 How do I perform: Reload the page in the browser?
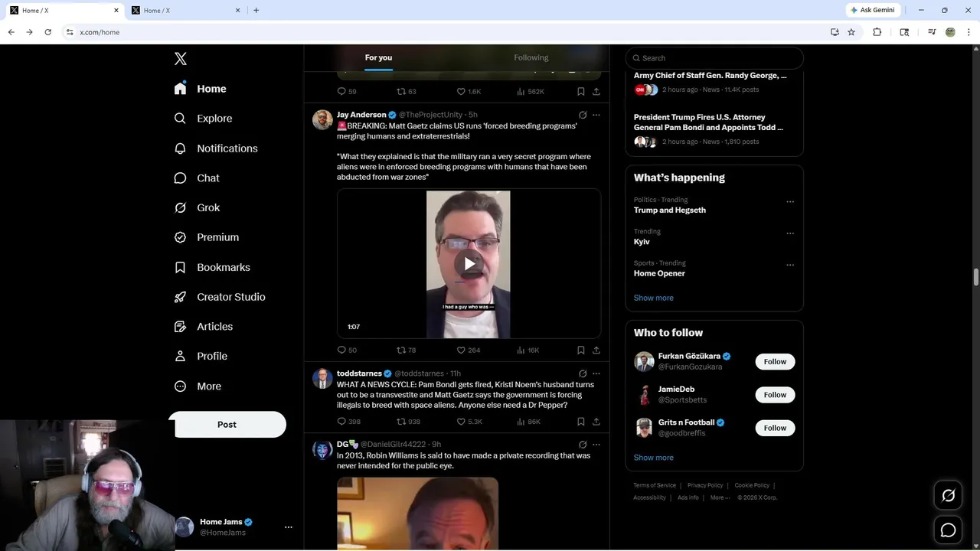[47, 32]
